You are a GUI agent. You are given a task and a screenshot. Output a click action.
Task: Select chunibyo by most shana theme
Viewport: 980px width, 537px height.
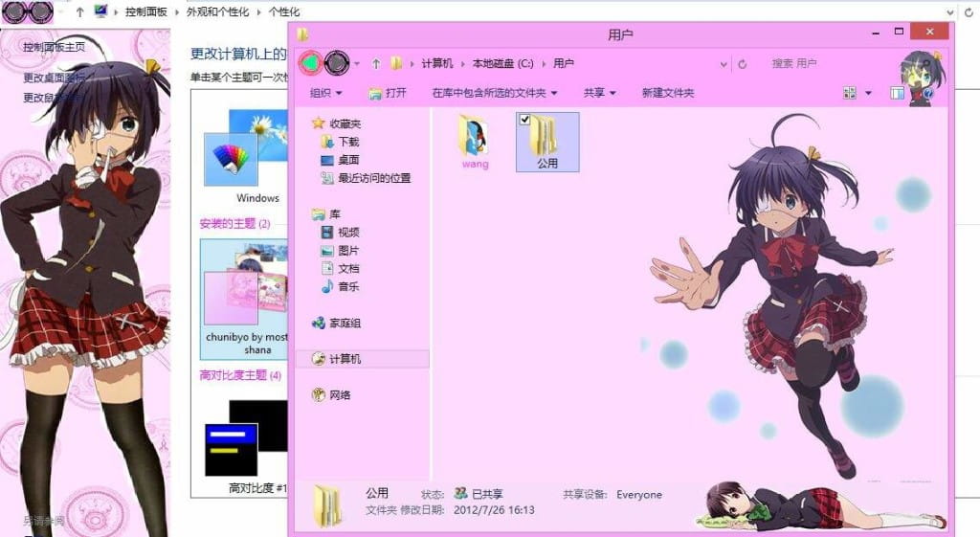click(x=244, y=299)
